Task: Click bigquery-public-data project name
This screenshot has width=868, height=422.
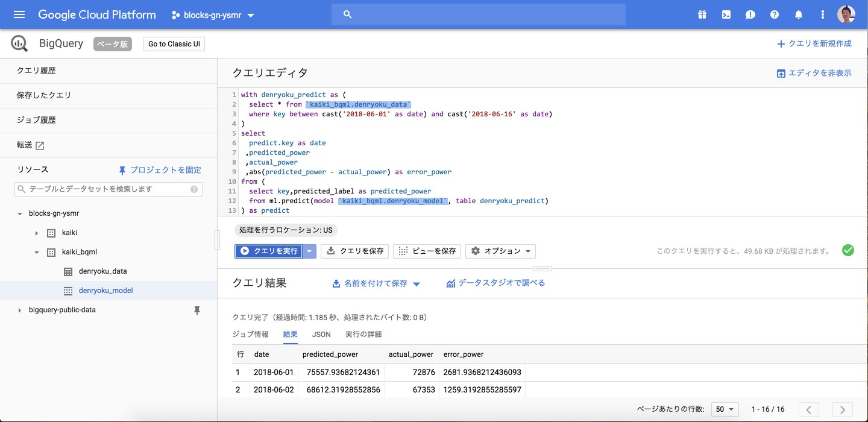Action: [x=62, y=310]
